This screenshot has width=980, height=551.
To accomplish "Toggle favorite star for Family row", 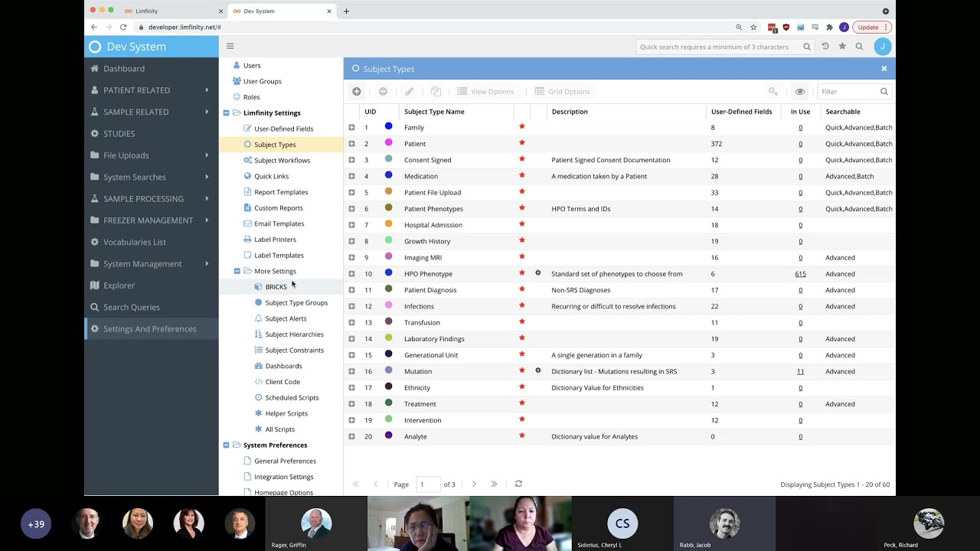I will pyautogui.click(x=522, y=127).
